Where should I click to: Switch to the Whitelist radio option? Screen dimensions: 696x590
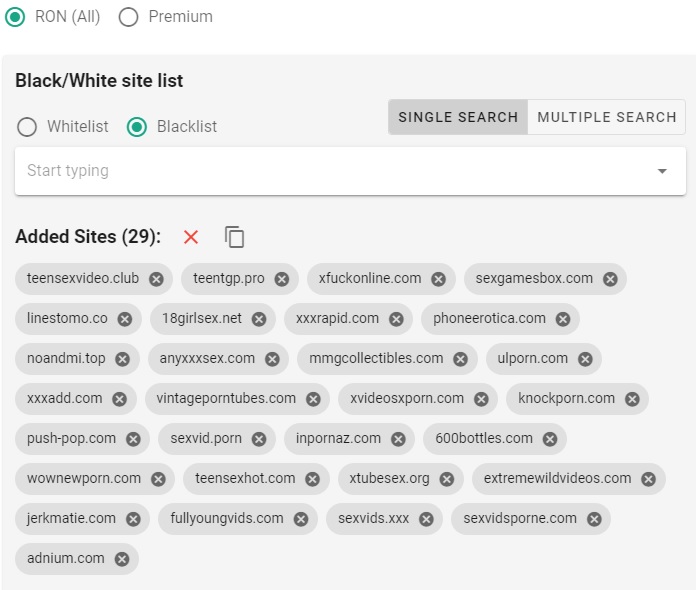tap(27, 127)
